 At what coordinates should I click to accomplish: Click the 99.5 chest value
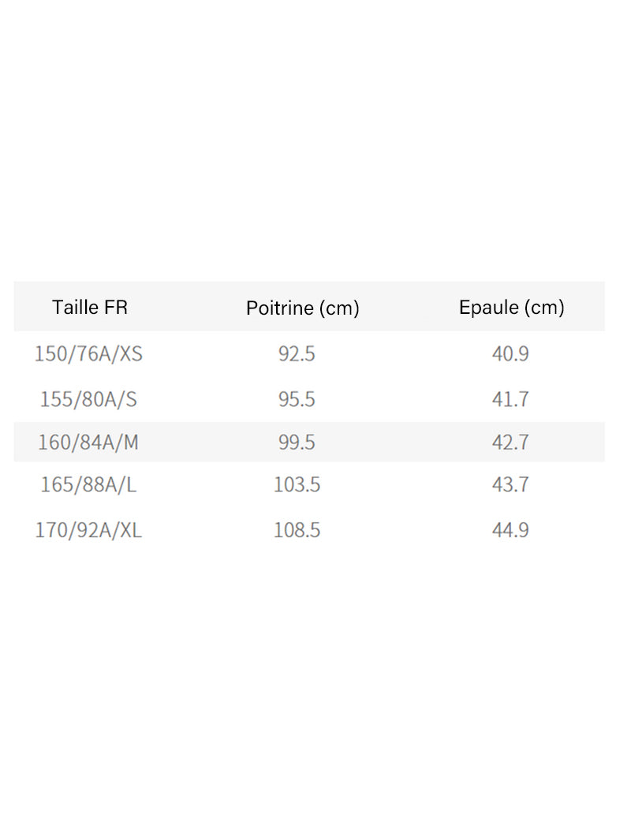click(297, 442)
